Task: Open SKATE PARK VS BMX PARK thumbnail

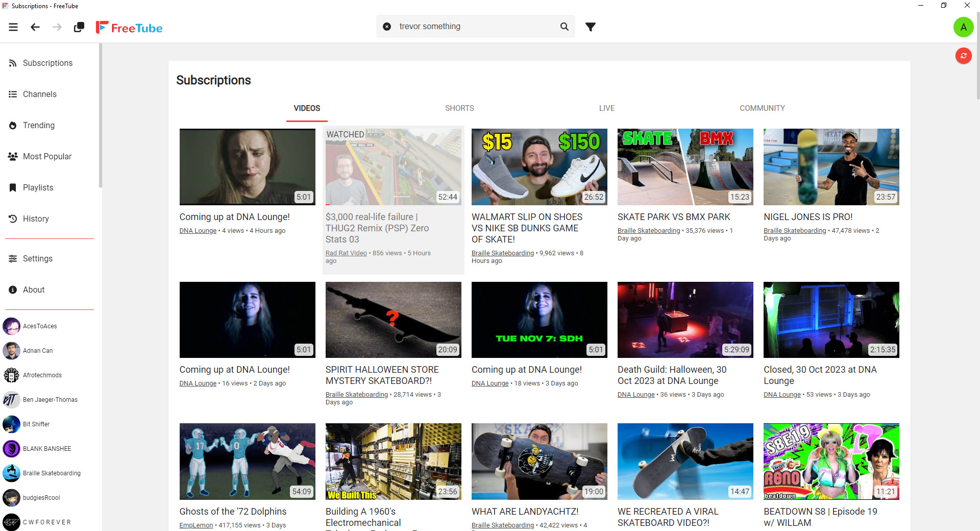Action: coord(685,167)
